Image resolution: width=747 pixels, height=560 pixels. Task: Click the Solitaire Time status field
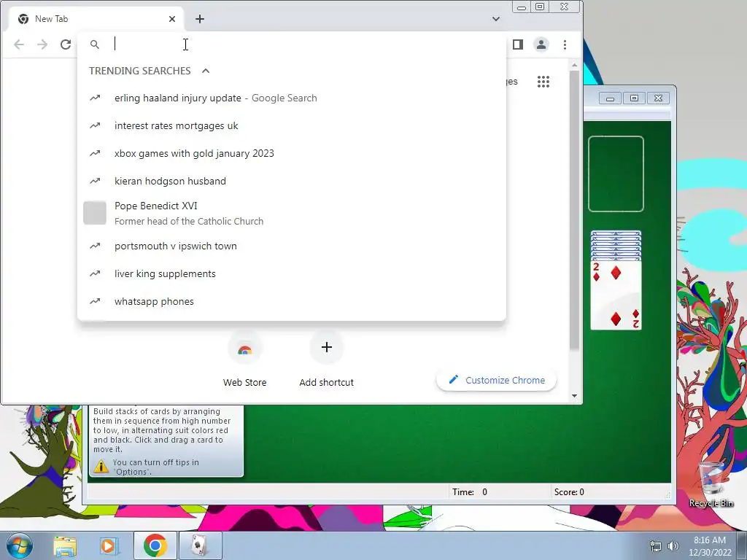pos(499,492)
